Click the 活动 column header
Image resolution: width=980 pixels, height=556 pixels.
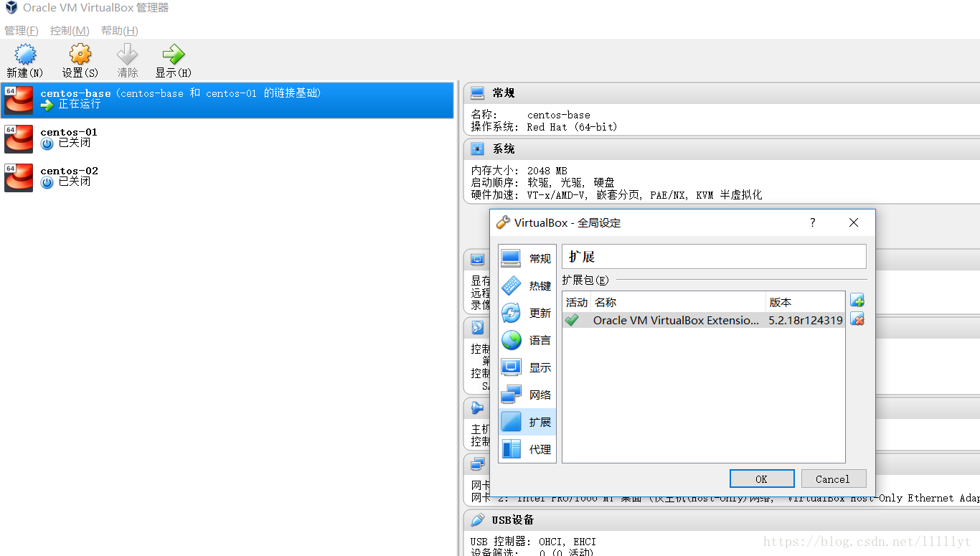577,302
